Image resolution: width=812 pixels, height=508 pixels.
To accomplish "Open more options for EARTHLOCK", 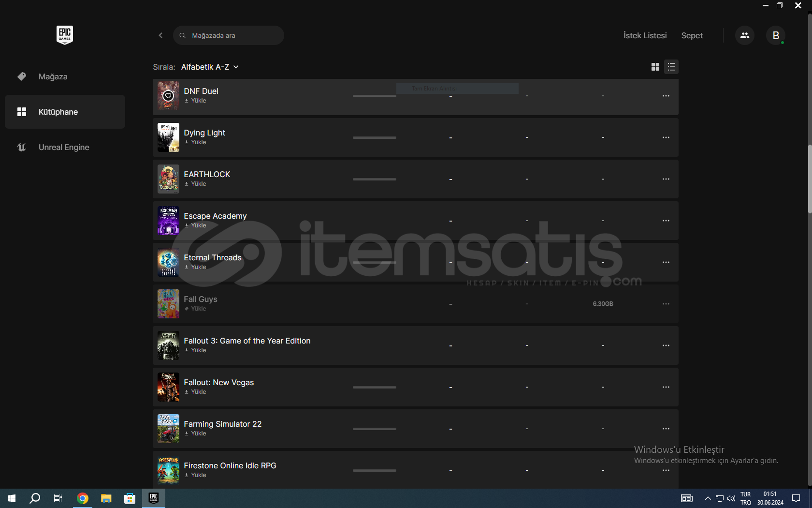I will [x=666, y=179].
